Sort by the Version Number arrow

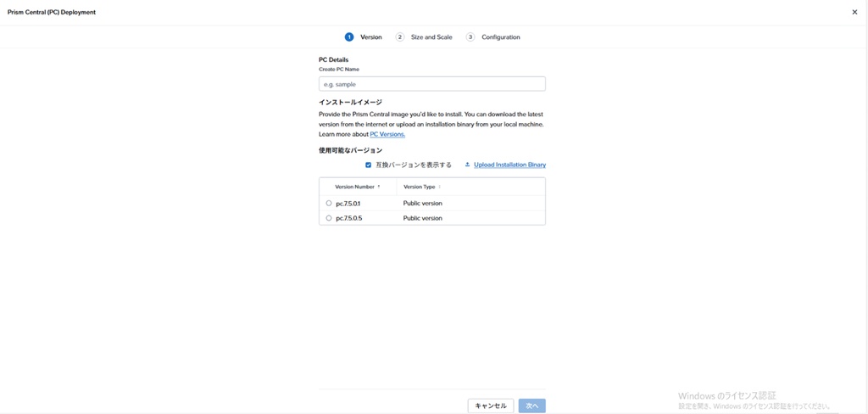(x=379, y=187)
